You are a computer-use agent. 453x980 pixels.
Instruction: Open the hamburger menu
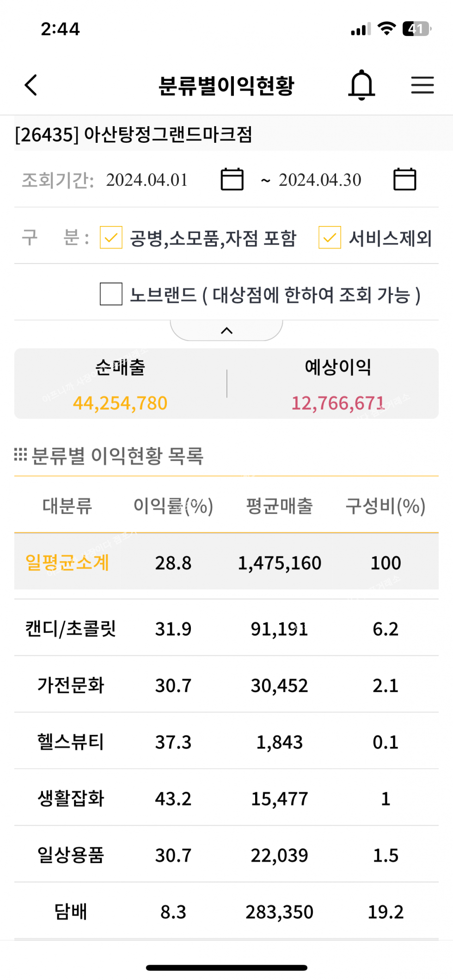point(422,85)
